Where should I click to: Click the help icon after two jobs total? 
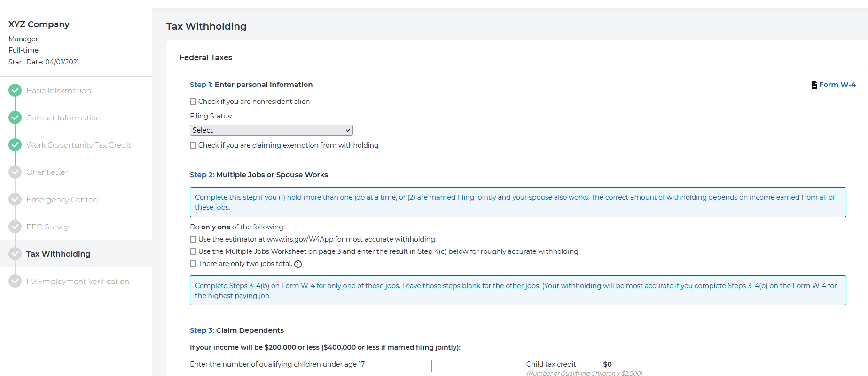[x=298, y=264]
